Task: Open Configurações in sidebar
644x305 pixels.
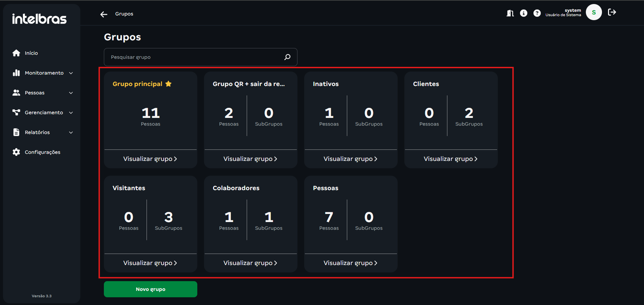Action: pos(42,152)
